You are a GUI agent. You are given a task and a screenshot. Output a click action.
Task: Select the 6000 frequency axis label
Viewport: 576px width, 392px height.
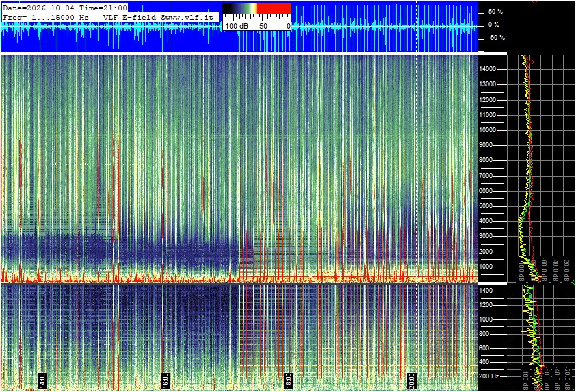486,191
